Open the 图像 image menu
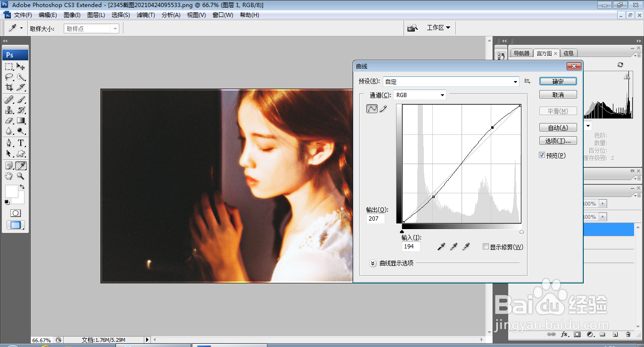644x347 pixels. pyautogui.click(x=72, y=15)
